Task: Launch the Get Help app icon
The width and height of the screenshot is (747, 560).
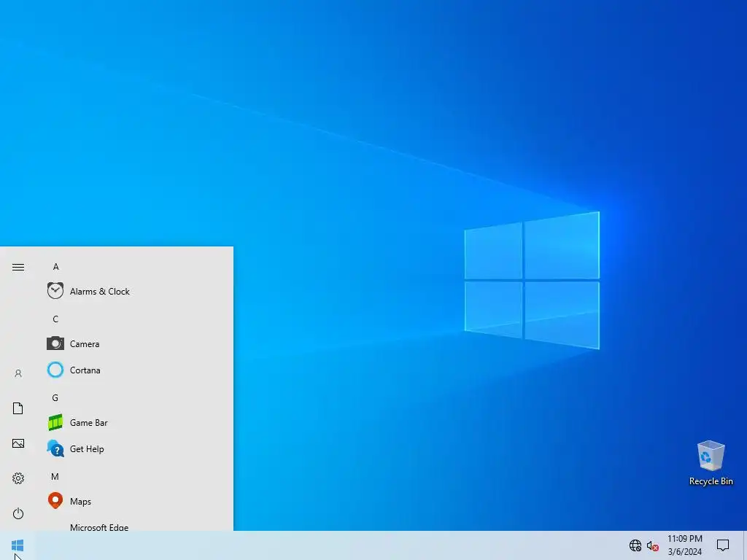Action: coord(55,448)
